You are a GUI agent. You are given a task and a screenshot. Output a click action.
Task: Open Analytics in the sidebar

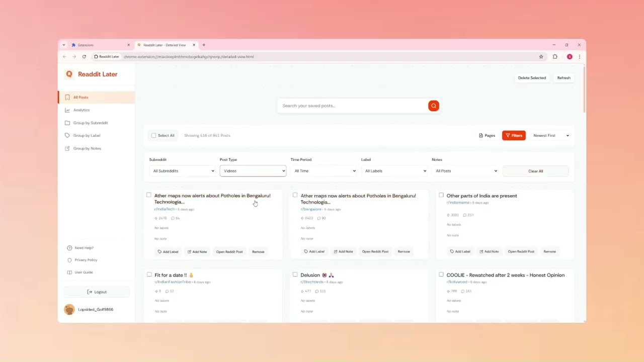tap(97, 110)
